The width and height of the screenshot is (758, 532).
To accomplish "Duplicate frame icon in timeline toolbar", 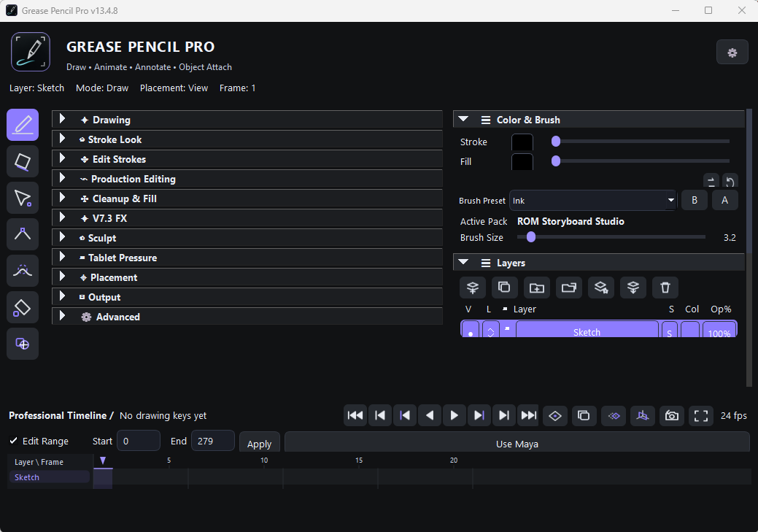I will 584,415.
